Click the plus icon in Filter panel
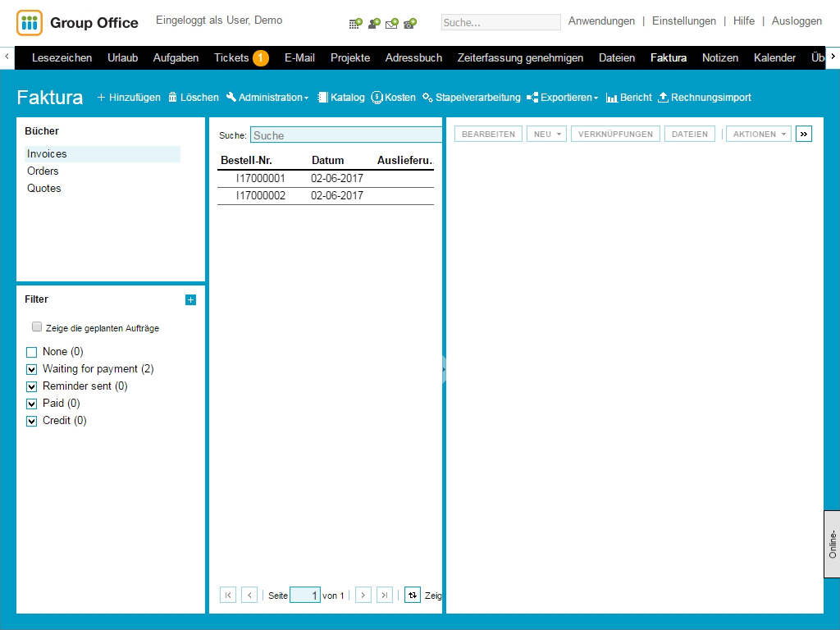The height and width of the screenshot is (630, 840). coord(191,300)
